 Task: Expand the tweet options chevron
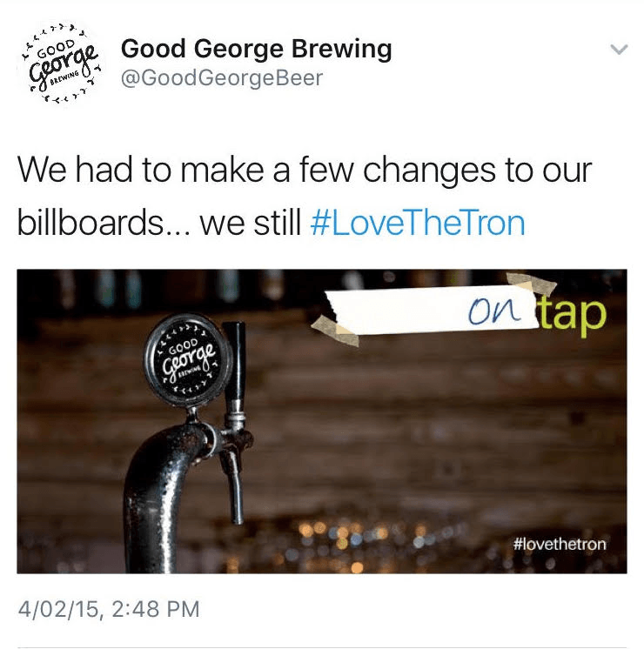click(619, 50)
